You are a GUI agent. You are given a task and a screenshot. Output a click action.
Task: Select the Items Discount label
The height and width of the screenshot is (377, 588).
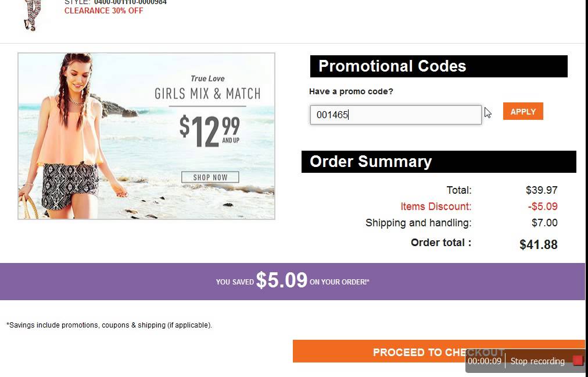tap(436, 207)
